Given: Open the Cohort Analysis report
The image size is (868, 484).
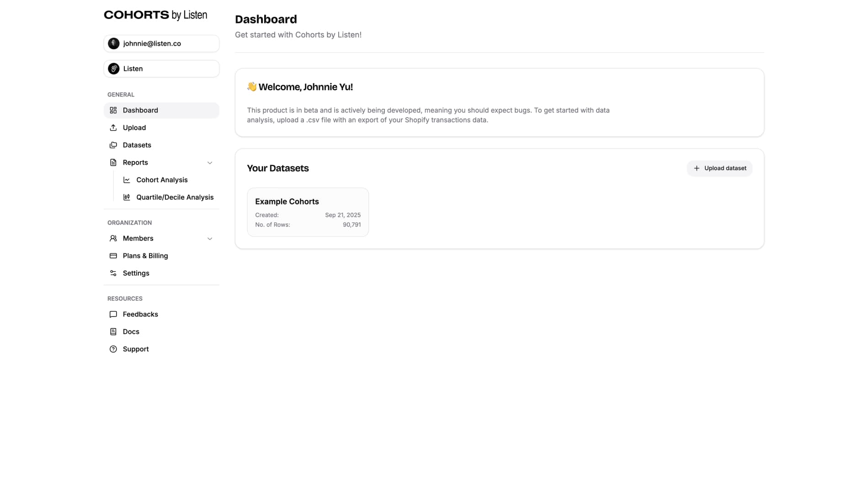Looking at the screenshot, I should [x=162, y=180].
